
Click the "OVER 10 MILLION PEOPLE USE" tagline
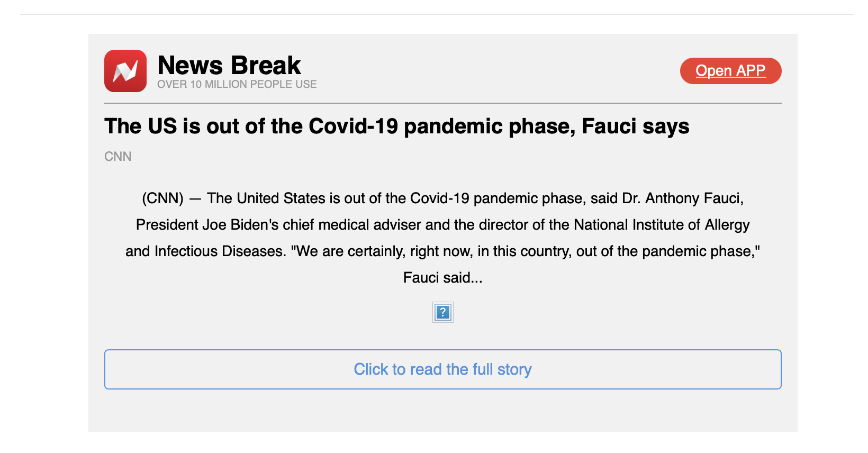[x=237, y=84]
